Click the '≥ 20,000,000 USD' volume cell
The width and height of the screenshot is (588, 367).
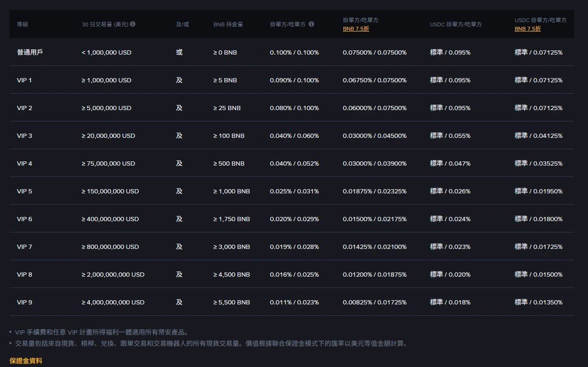pos(108,136)
